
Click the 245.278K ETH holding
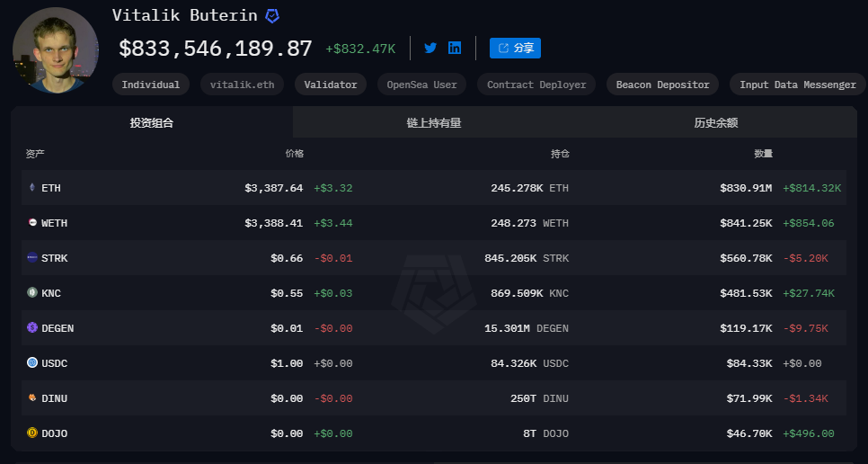click(530, 188)
